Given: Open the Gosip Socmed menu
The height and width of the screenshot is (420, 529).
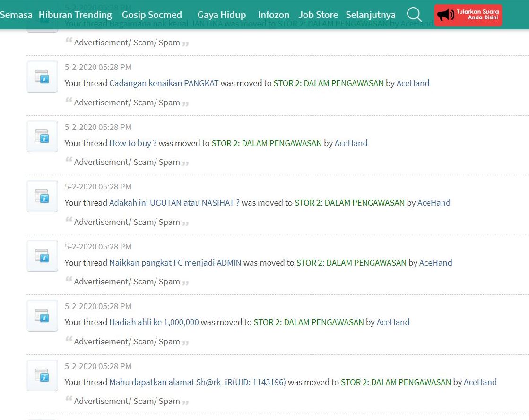Looking at the screenshot, I should (x=152, y=15).
